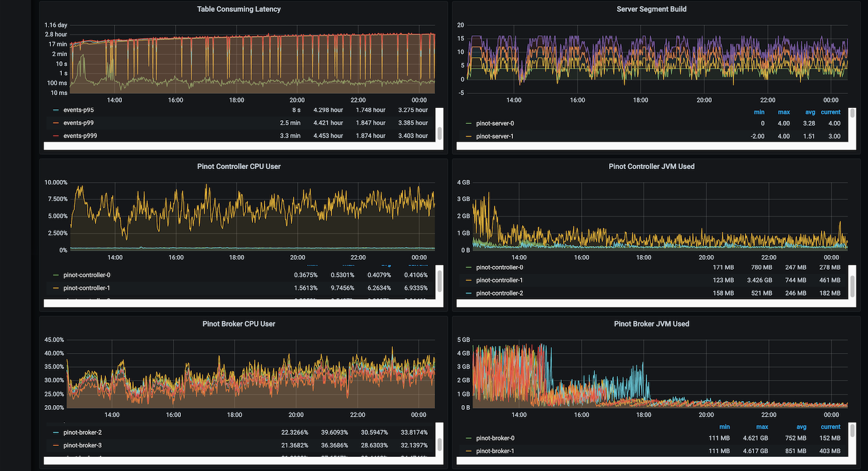Open the Table Consuming Latency panel menu
Image resolution: width=868 pixels, height=471 pixels.
click(x=239, y=9)
